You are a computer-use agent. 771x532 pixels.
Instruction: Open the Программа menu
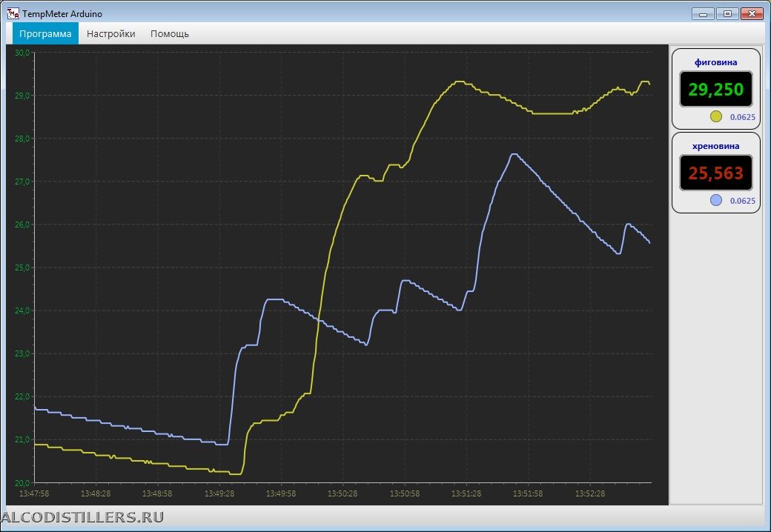[x=45, y=34]
